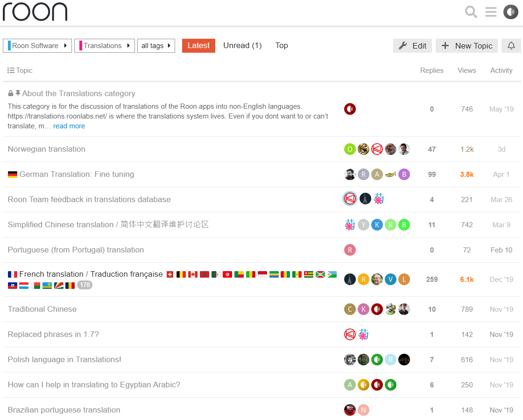Click the pink R avatar on Portuguese translation
This screenshot has height=420, width=523.
(x=350, y=250)
